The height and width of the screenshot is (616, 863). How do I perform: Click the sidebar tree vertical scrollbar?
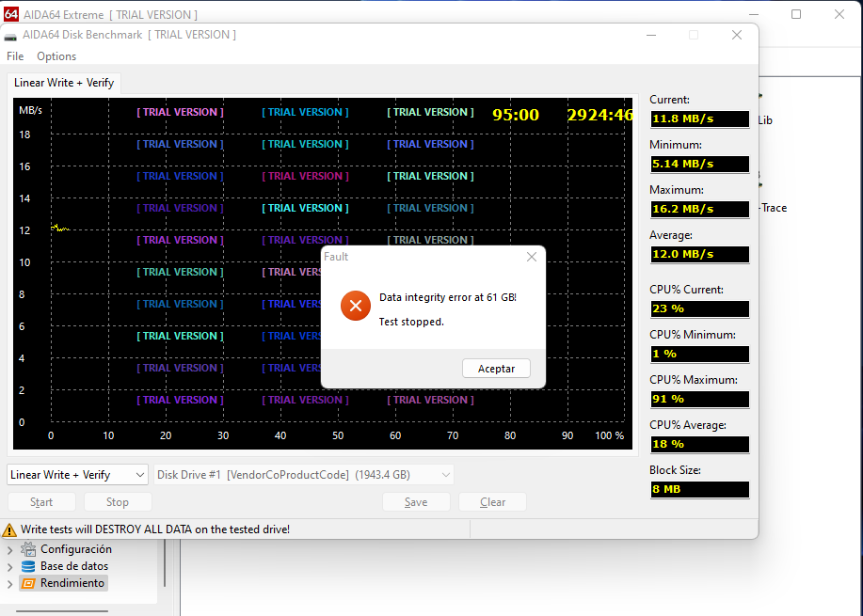165,564
